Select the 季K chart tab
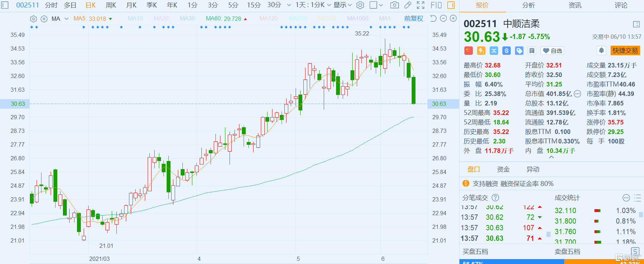644x264 pixels. [x=152, y=5]
